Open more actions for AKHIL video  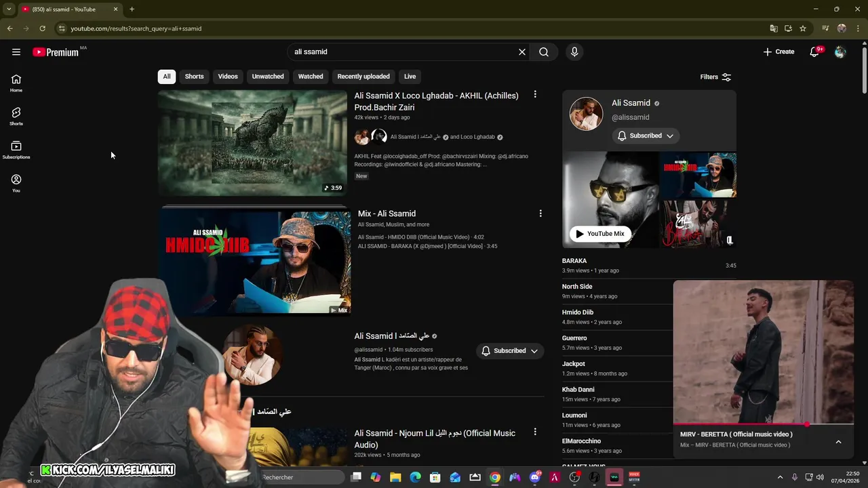(x=535, y=95)
